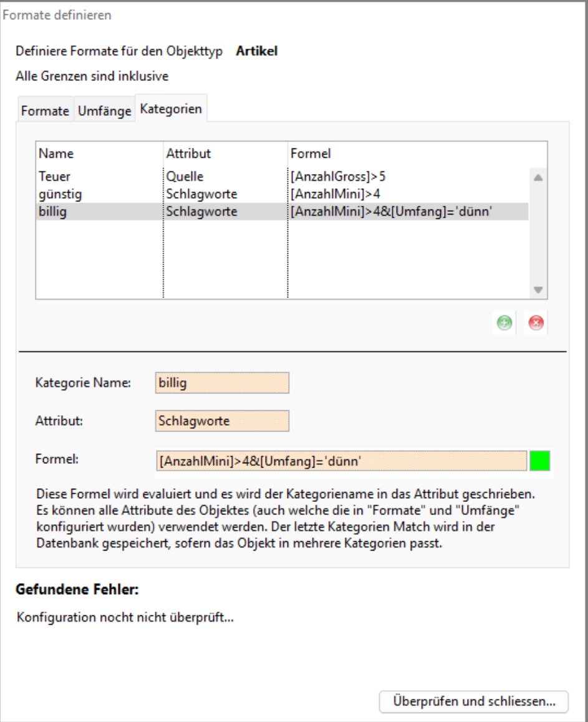Select the Kategorien tab
This screenshot has height=722, width=588.
coord(171,109)
